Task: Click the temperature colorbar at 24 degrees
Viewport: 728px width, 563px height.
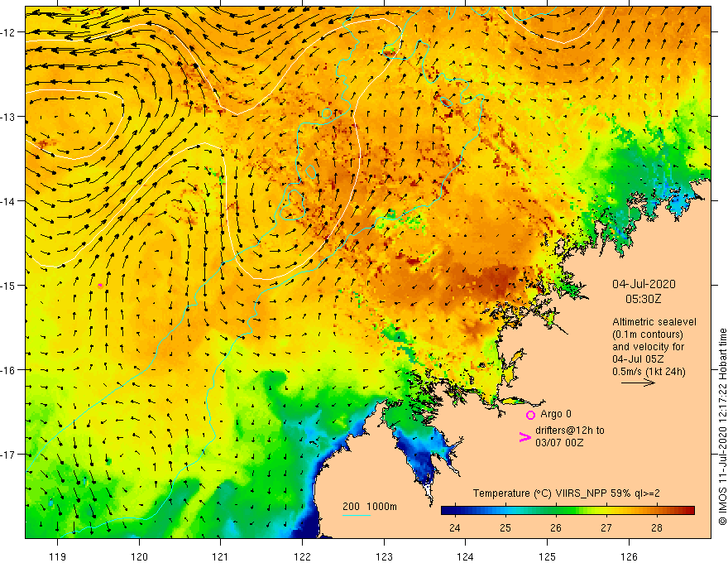Action: pyautogui.click(x=455, y=511)
